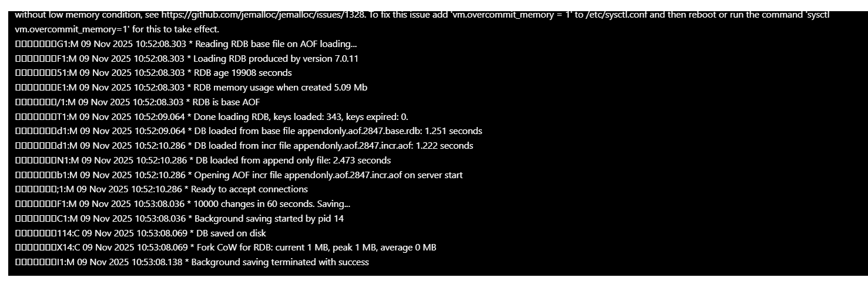Click the 'RDB is base AOF' line
This screenshot has height=294, width=868.
226,102
